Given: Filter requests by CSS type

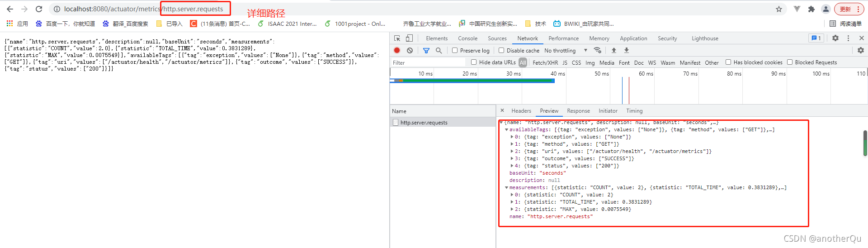Looking at the screenshot, I should point(576,62).
